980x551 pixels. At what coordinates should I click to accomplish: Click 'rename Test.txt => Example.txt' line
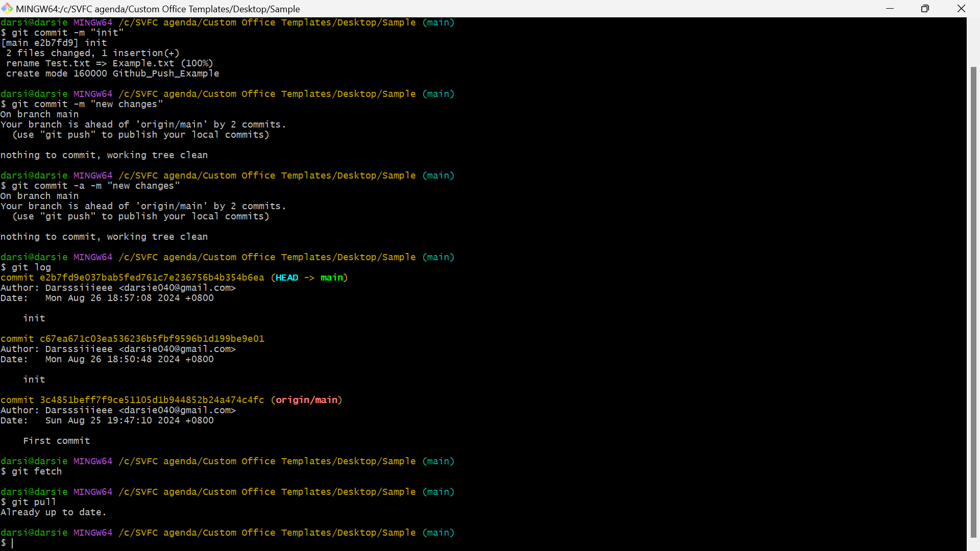point(110,63)
